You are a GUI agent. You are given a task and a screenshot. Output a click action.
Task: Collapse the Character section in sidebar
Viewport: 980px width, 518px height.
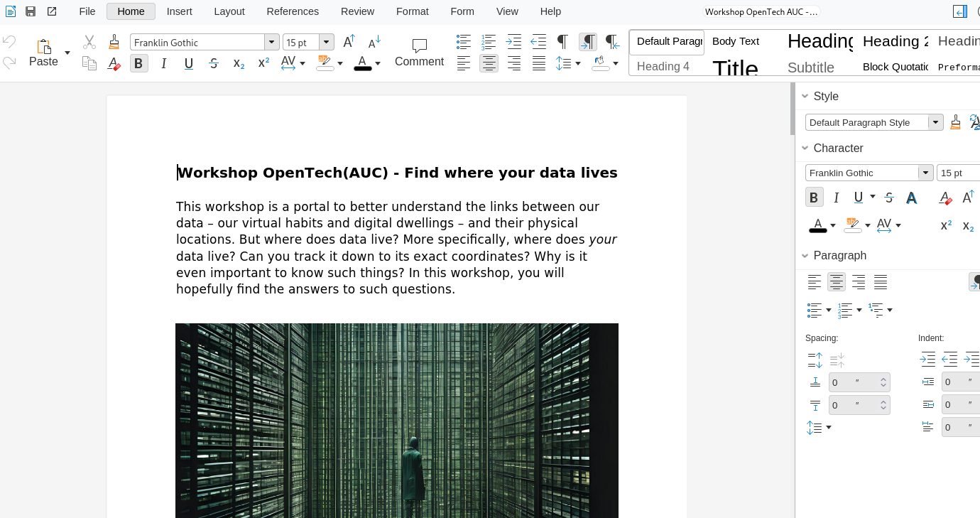(x=805, y=148)
